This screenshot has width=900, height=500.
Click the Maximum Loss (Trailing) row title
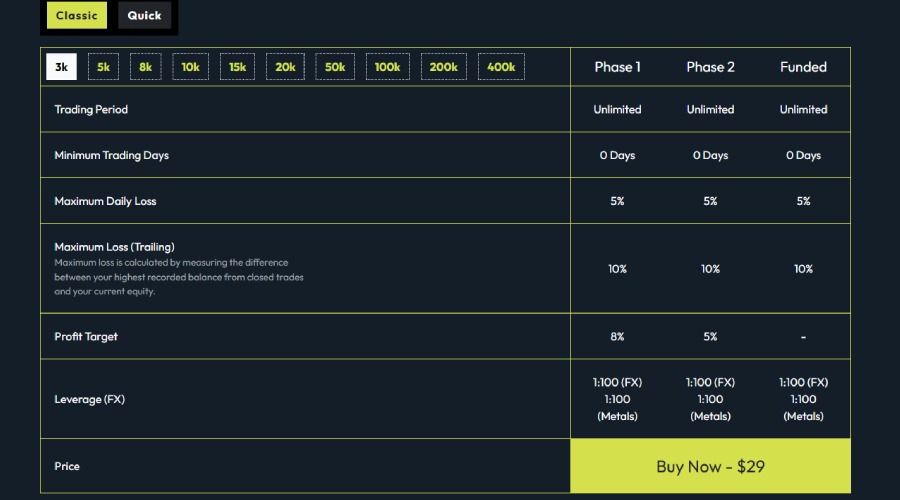click(114, 247)
